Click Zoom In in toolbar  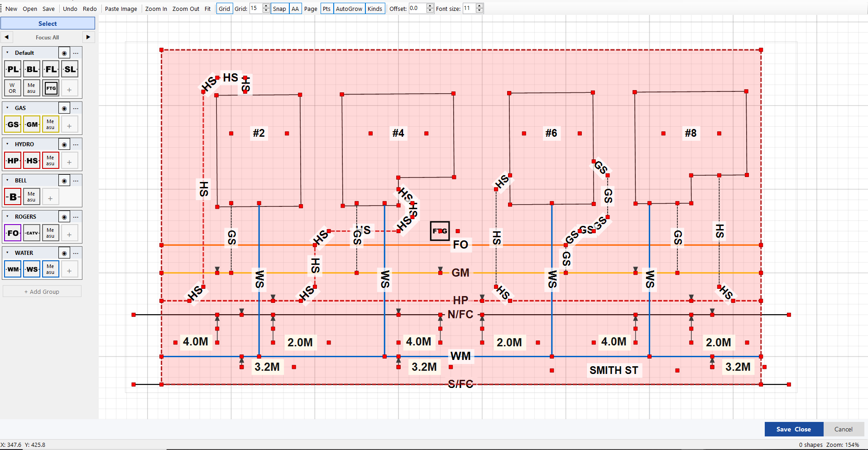[x=156, y=9]
